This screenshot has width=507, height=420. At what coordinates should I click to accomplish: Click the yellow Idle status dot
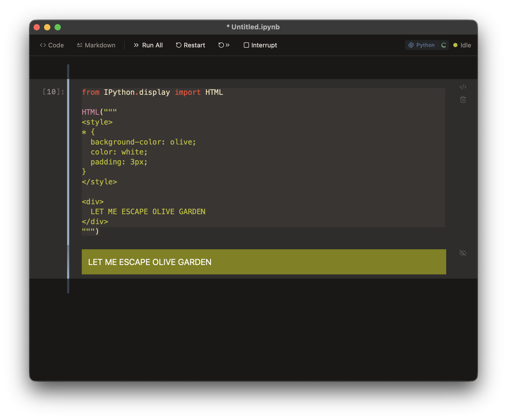coord(455,45)
